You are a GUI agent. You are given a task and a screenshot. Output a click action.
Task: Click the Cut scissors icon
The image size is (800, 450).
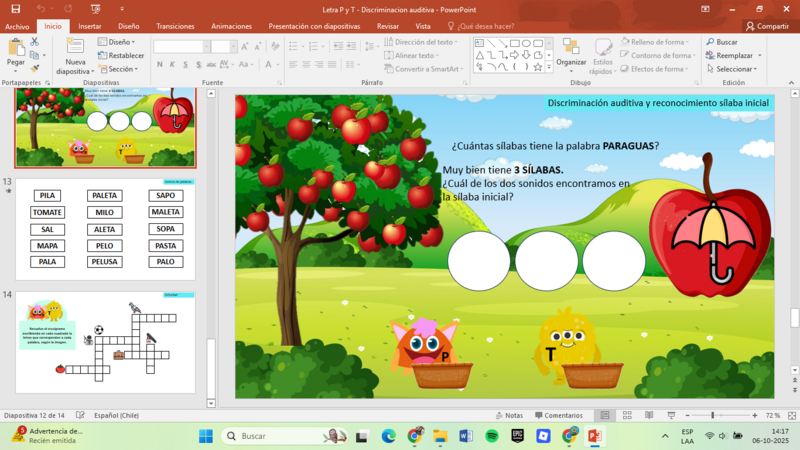(35, 42)
